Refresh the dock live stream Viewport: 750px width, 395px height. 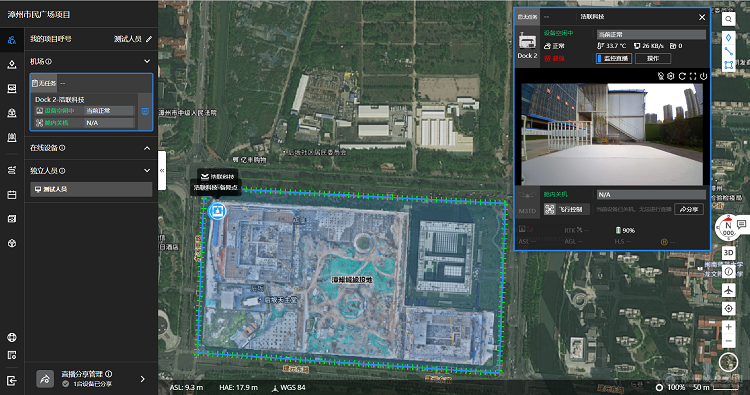coord(682,76)
